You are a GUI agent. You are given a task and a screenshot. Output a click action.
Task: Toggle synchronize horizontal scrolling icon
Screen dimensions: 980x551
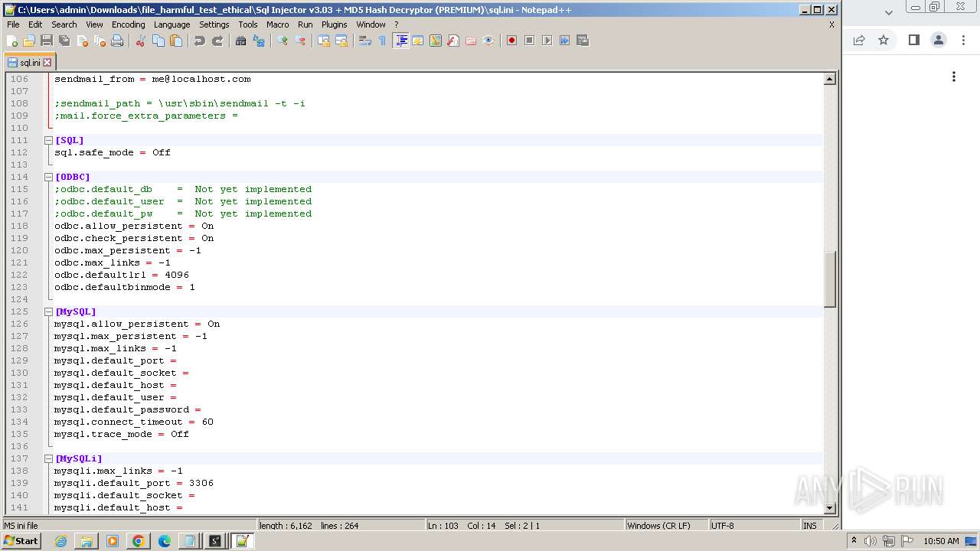(x=341, y=41)
